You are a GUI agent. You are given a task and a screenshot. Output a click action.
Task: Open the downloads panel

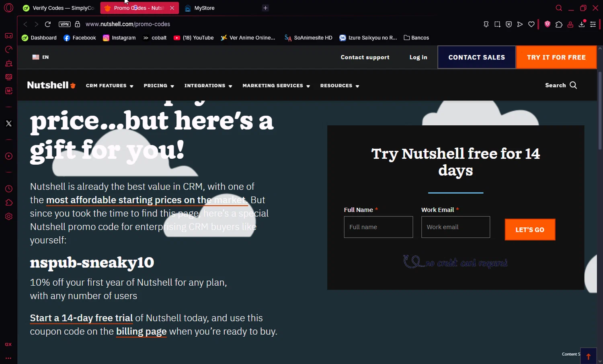point(581,24)
